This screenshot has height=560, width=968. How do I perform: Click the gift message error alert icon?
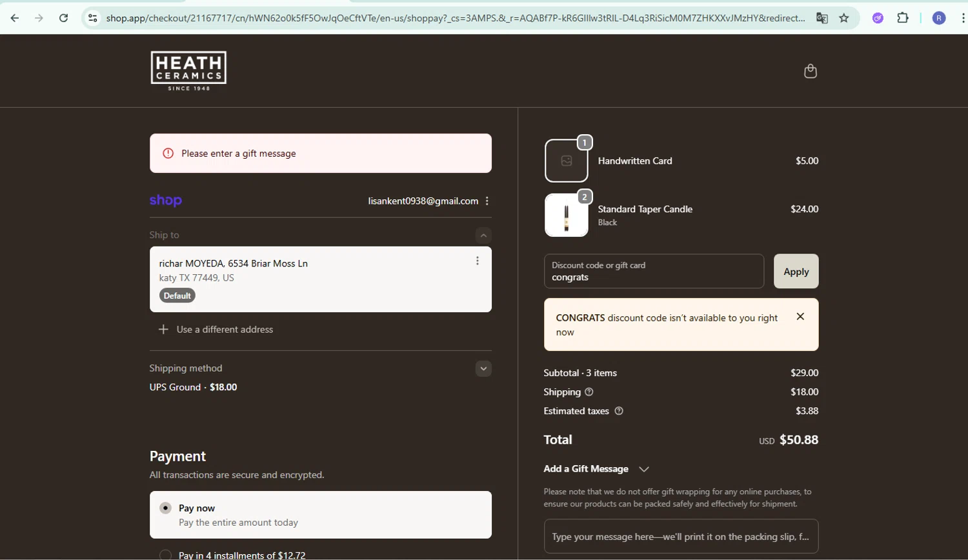point(168,154)
